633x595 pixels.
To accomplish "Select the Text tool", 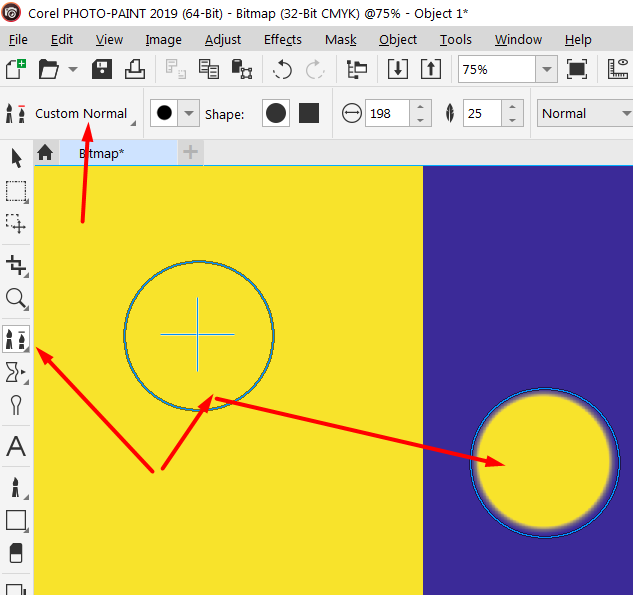I will coord(16,446).
